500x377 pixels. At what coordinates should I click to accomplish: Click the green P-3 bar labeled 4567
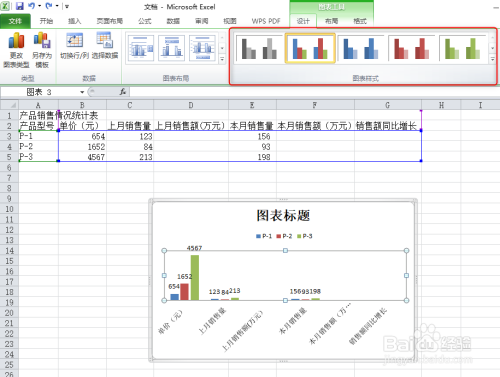195,278
